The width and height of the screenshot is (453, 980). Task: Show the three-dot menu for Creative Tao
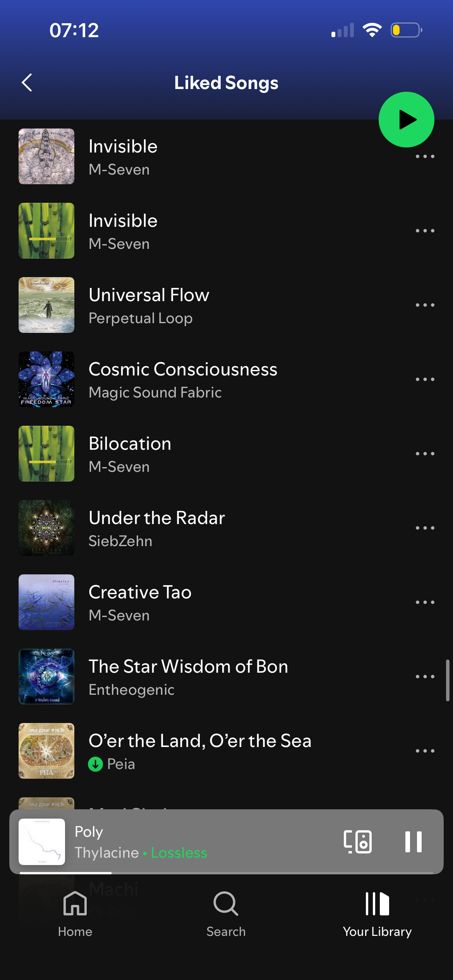pyautogui.click(x=425, y=602)
